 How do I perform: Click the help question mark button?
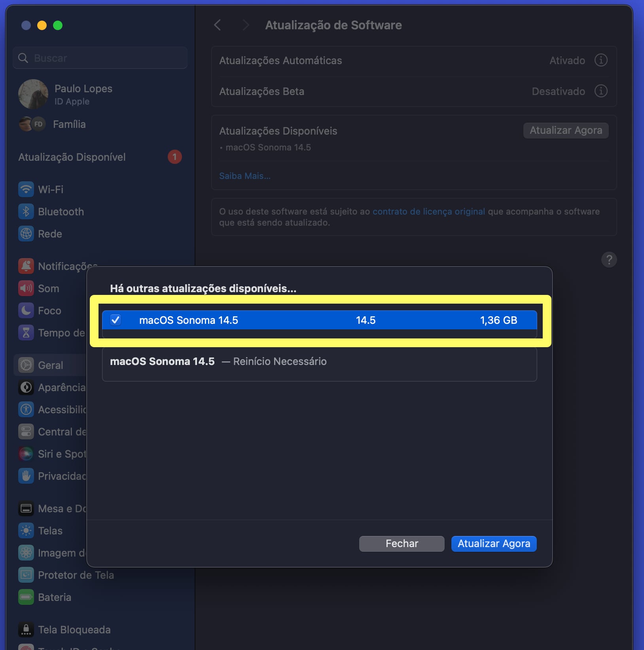[x=609, y=260]
